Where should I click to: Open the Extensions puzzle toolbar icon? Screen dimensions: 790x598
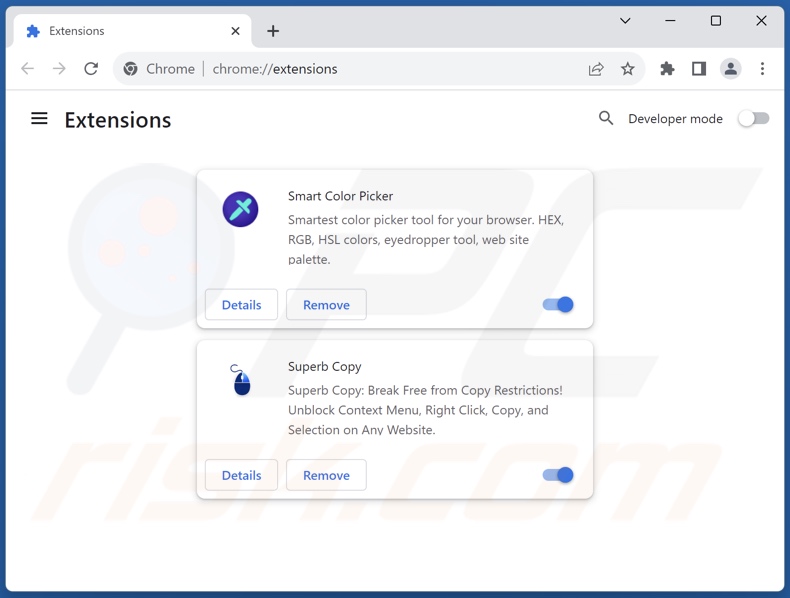667,69
